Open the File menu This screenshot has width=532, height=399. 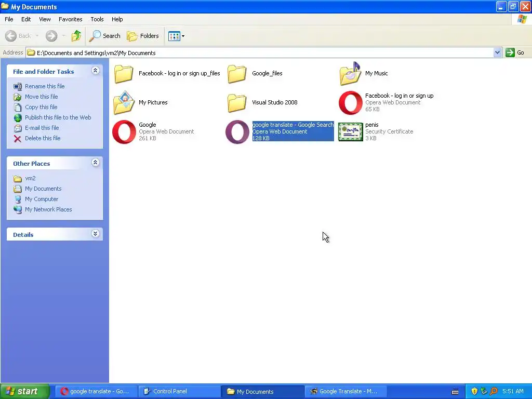click(9, 19)
